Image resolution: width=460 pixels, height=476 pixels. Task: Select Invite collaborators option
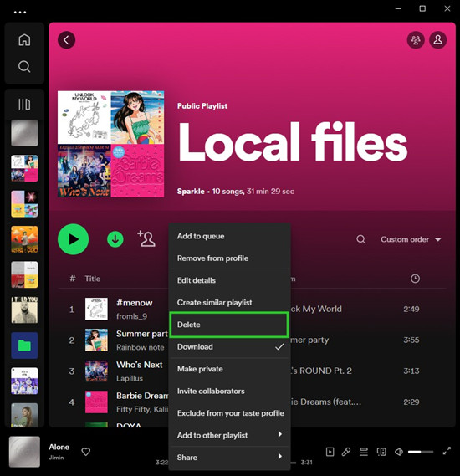point(230,391)
